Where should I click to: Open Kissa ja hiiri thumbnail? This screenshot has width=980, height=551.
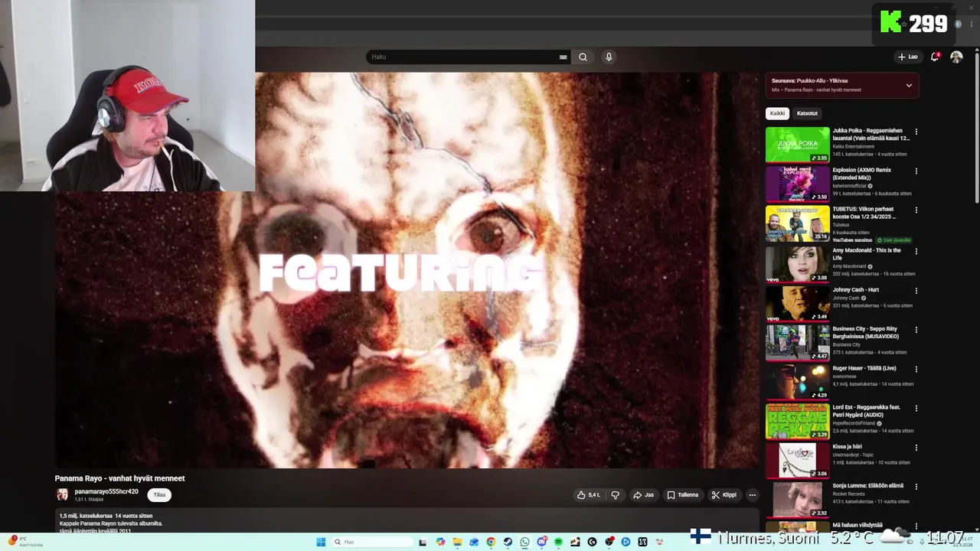coord(797,461)
